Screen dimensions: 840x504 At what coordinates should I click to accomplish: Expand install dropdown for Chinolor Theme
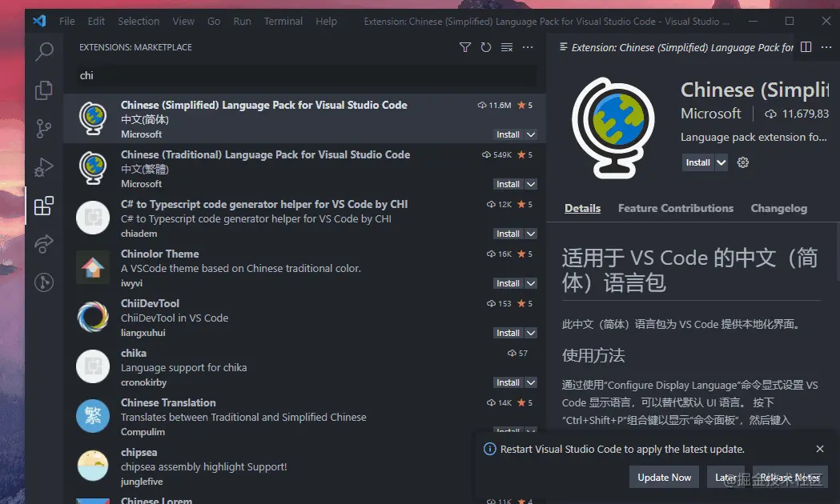(530, 283)
